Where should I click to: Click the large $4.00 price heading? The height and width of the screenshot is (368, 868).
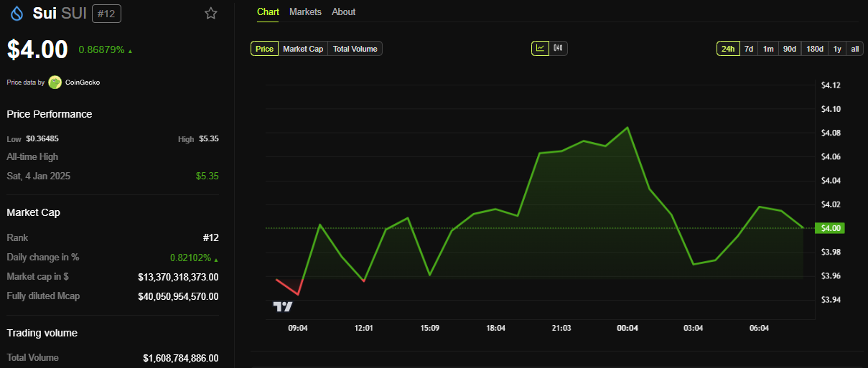pyautogui.click(x=37, y=49)
